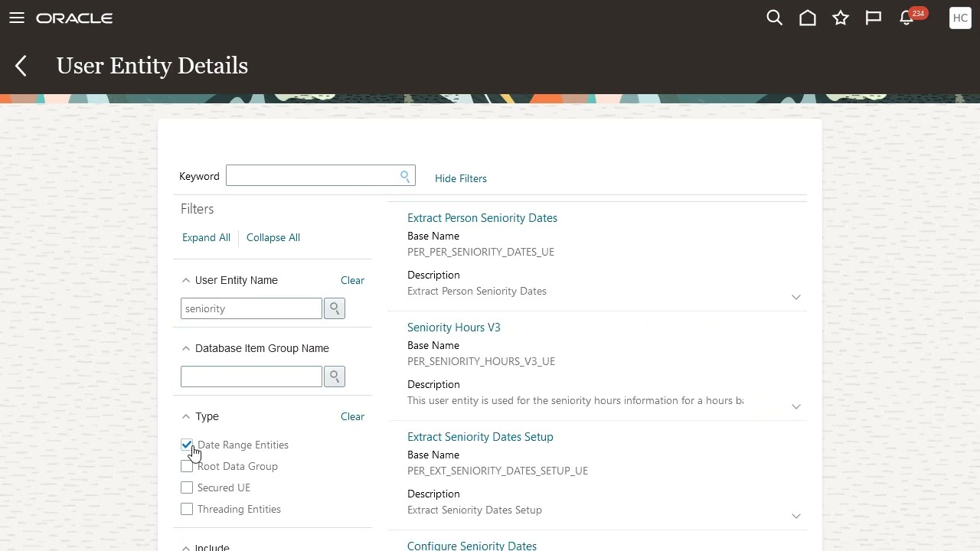
Task: Click the Seniority Hours V3 description text
Action: (575, 400)
